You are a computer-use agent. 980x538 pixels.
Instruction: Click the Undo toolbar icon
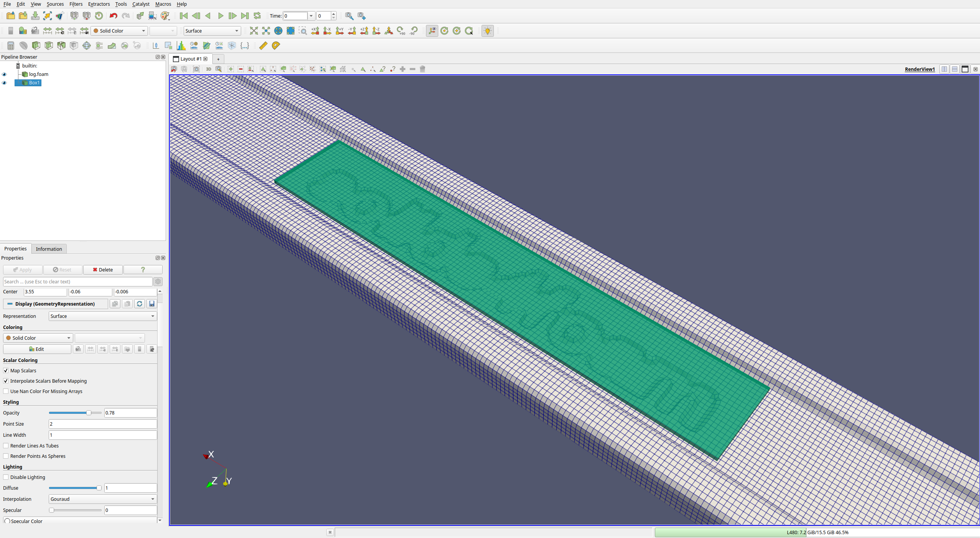(113, 16)
